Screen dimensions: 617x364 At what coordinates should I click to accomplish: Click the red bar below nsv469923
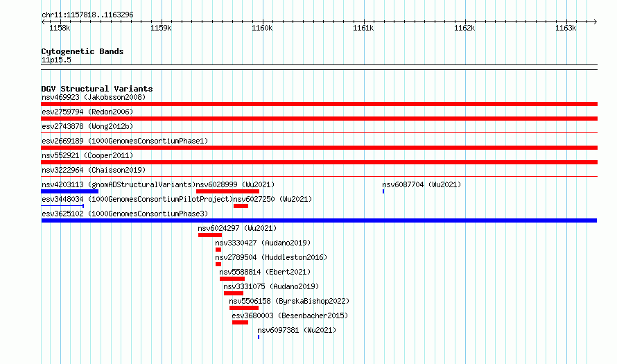point(319,104)
